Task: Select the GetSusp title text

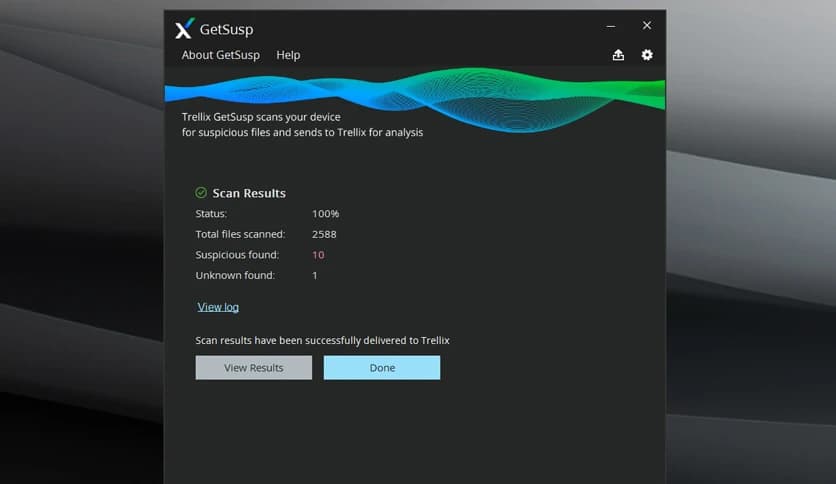Action: pos(227,29)
